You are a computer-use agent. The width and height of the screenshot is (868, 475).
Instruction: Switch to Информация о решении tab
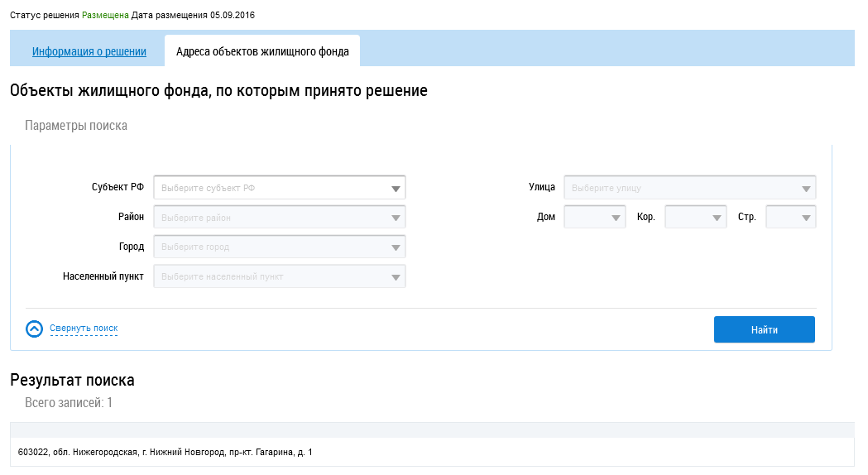[x=89, y=51]
